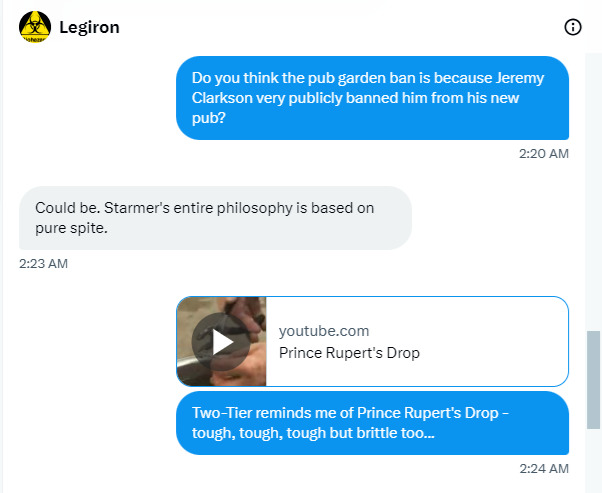Click Legiron's biohazard avatar
602x493 pixels.
point(35,27)
